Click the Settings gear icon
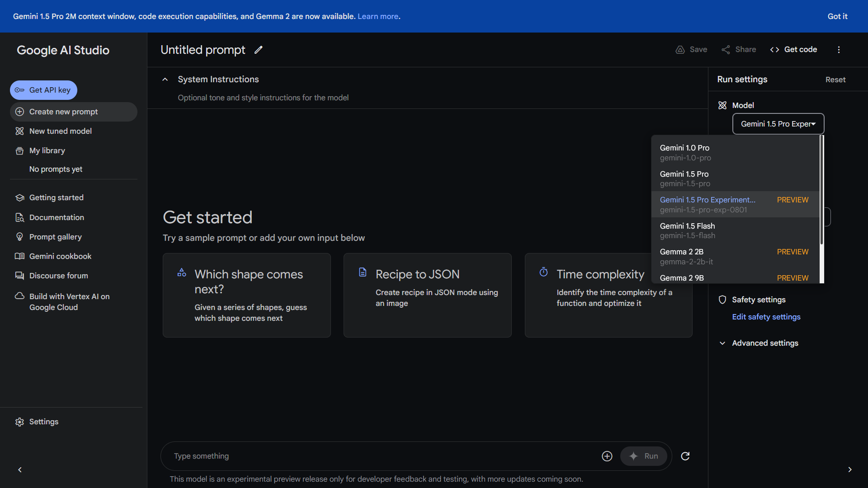Screen dimensions: 868x488 pyautogui.click(x=19, y=422)
